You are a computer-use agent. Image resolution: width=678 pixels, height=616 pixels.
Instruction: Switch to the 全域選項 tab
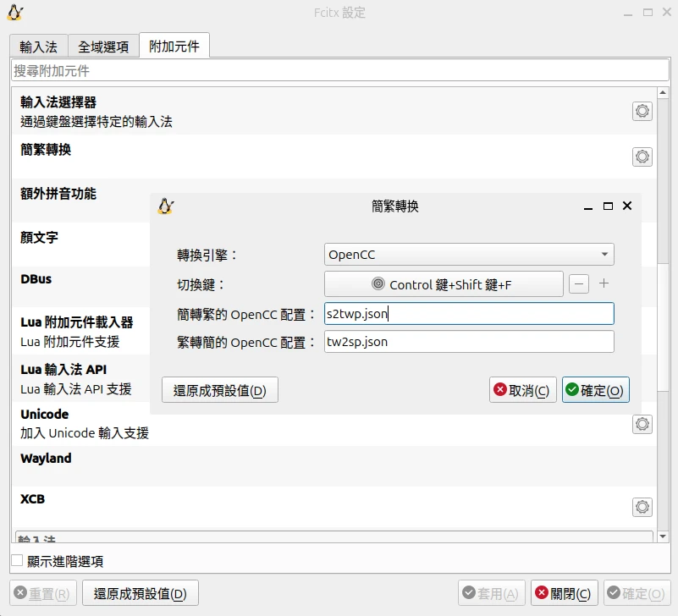click(103, 47)
